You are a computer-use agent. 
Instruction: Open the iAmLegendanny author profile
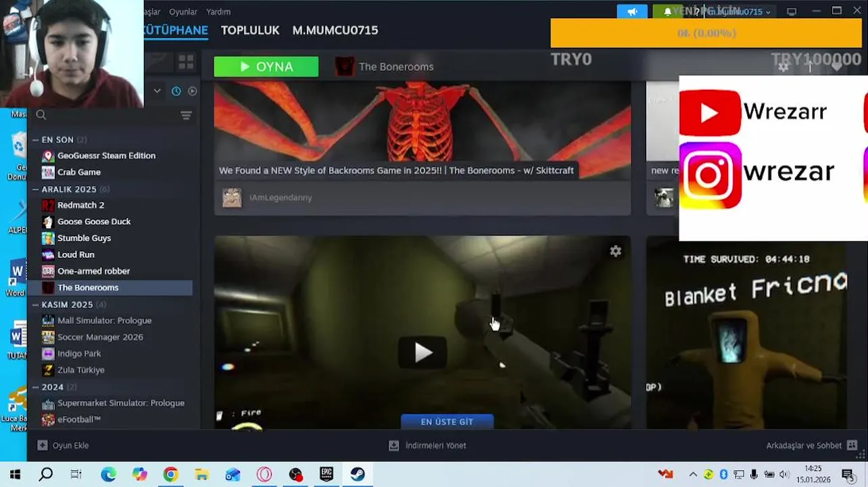point(281,198)
